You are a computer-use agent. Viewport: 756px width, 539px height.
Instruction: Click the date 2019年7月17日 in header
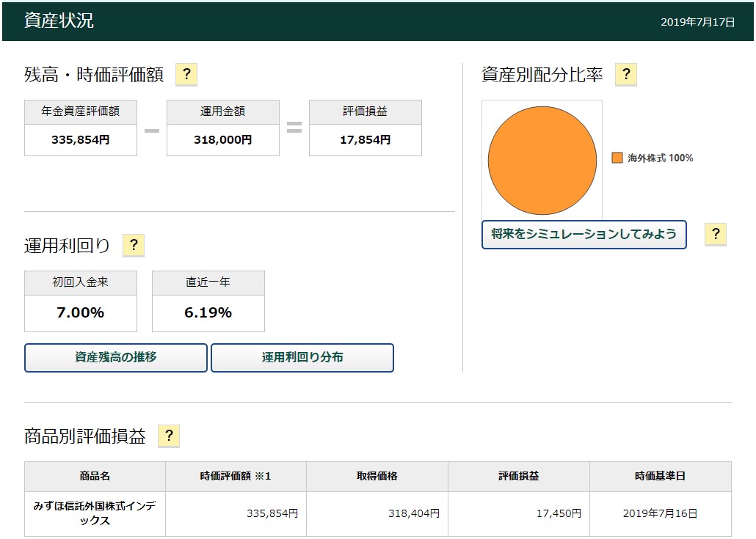[x=698, y=22]
